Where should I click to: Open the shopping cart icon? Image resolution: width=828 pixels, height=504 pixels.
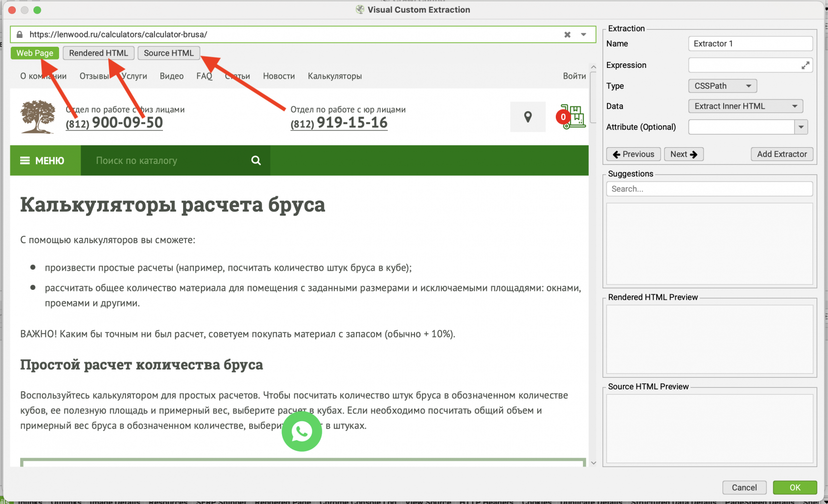pyautogui.click(x=571, y=117)
